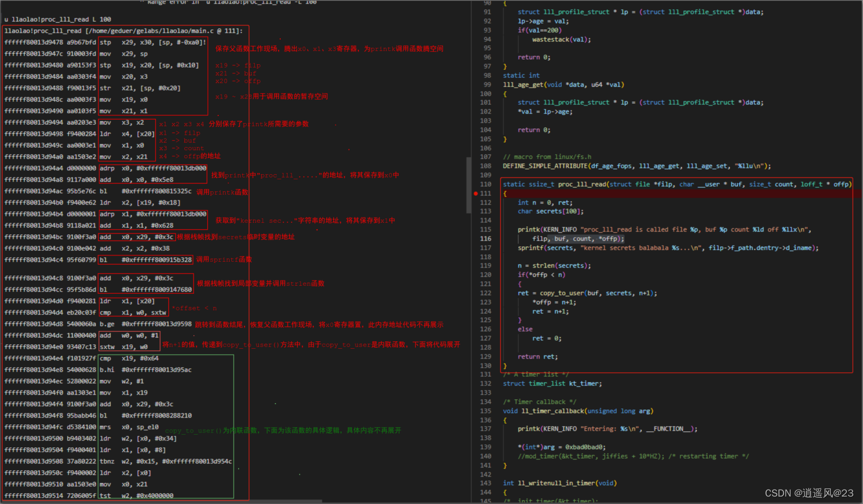863x504 pixels.
Task: Select the 'tst w2, #0x4000000' instruction row
Action: coord(89,496)
